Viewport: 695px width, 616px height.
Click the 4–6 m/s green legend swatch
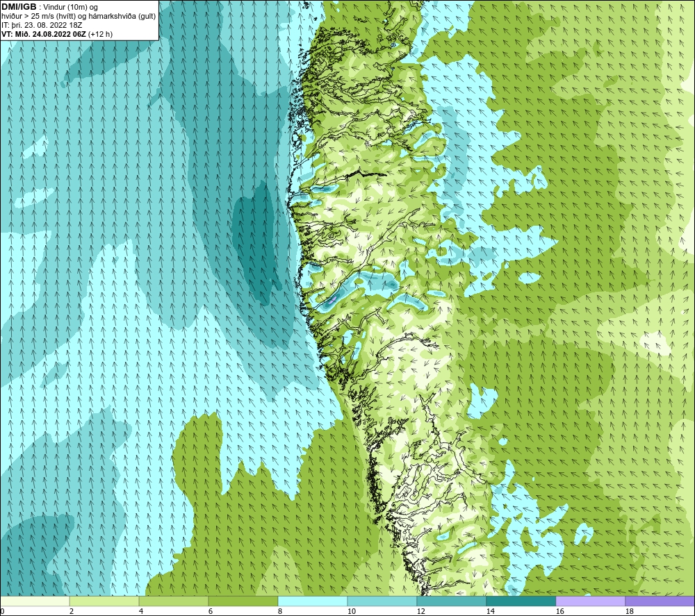(174, 601)
